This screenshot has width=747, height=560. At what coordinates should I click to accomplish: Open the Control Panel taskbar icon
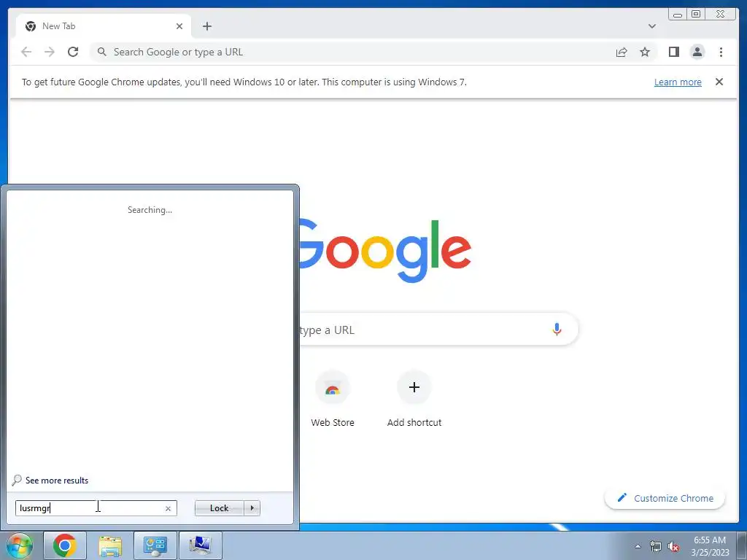pos(155,545)
